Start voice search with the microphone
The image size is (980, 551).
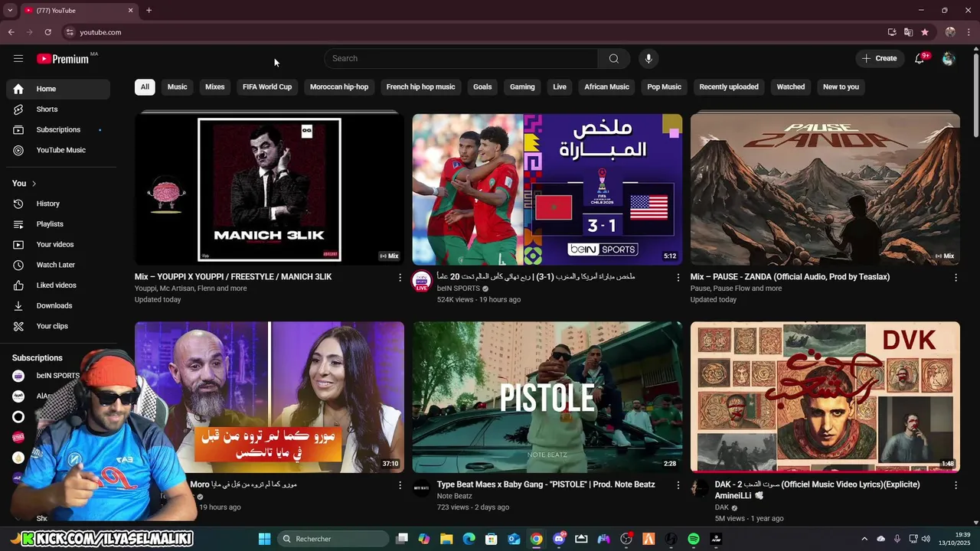point(648,58)
